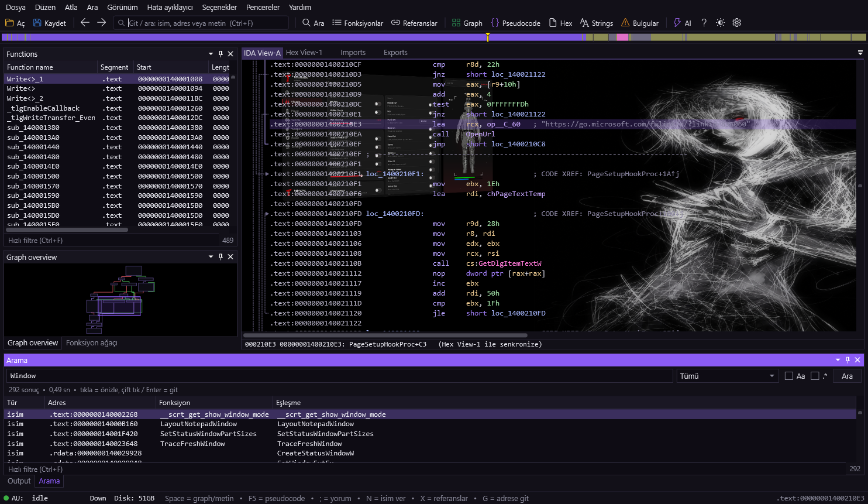
Task: Open the disassembly view tab-list dropdown
Action: coord(860,53)
